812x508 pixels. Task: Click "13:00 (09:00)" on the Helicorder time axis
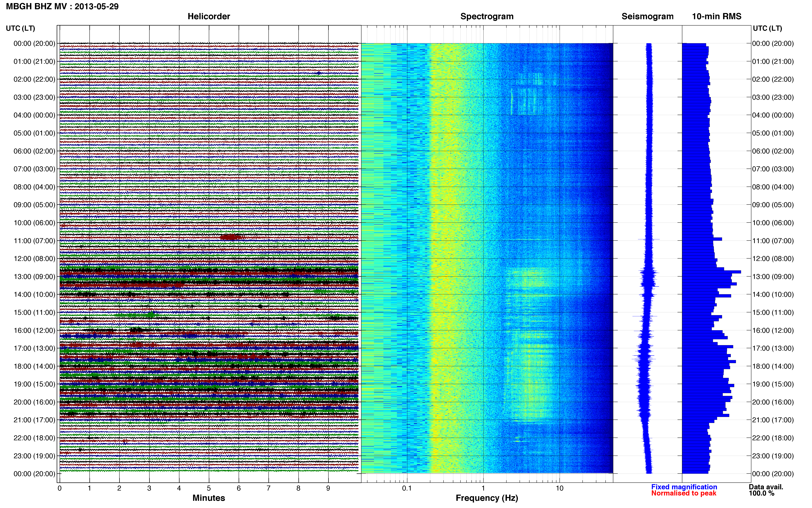[x=34, y=277]
